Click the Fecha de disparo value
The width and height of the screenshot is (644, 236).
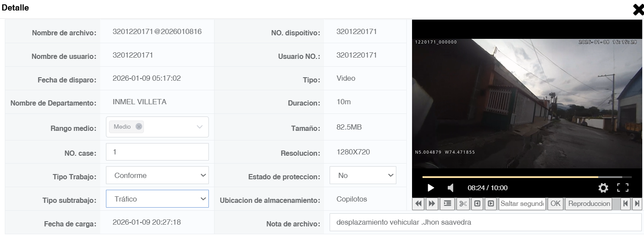click(147, 79)
